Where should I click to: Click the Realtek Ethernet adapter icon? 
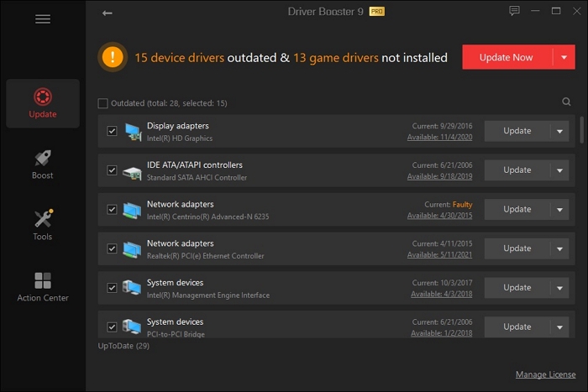132,249
